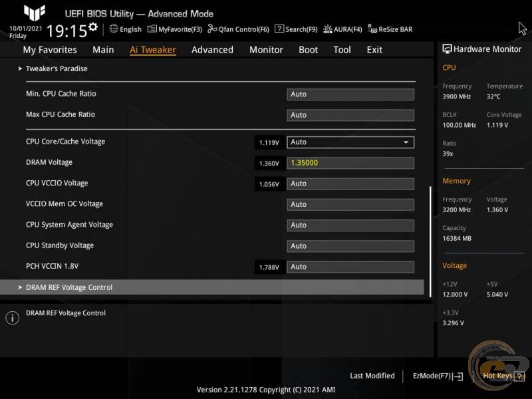
Task: Click the settings list scrollbar
Action: pos(430,241)
